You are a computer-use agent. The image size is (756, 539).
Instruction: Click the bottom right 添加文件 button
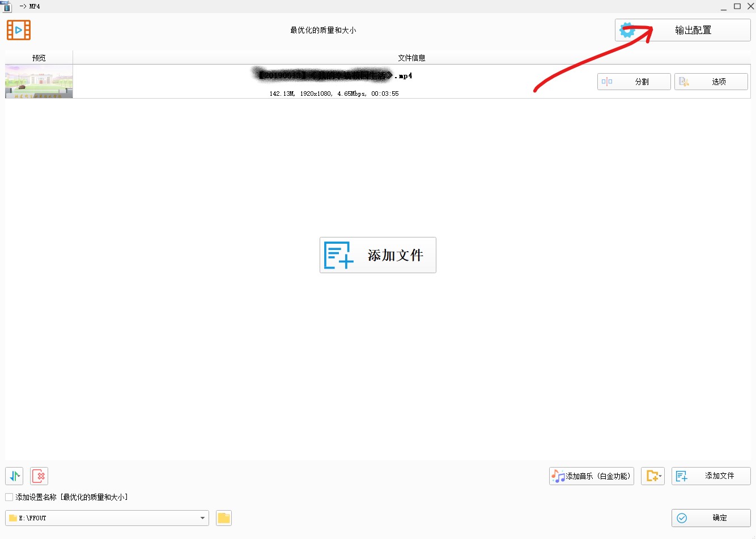tap(711, 476)
